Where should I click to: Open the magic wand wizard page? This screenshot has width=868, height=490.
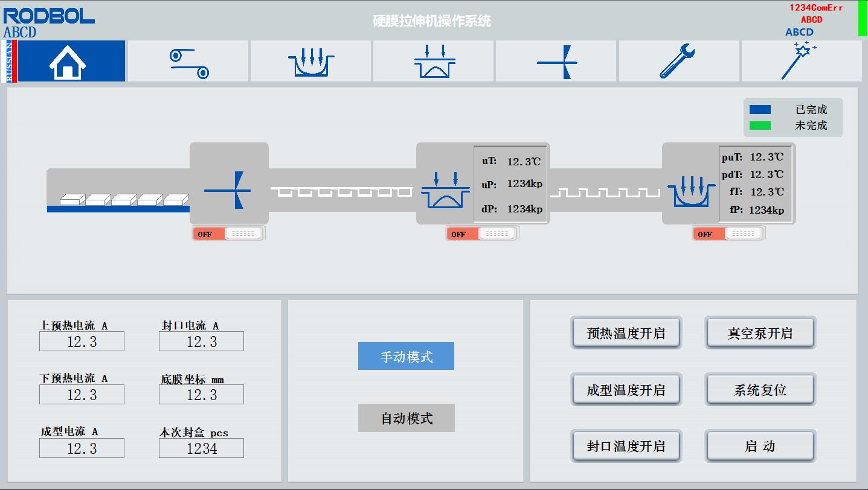(801, 61)
